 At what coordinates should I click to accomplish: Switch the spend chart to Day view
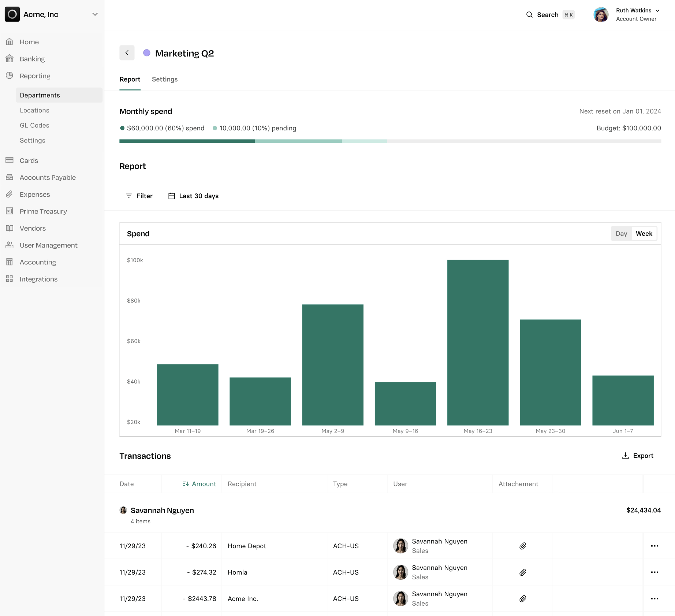coord(621,234)
